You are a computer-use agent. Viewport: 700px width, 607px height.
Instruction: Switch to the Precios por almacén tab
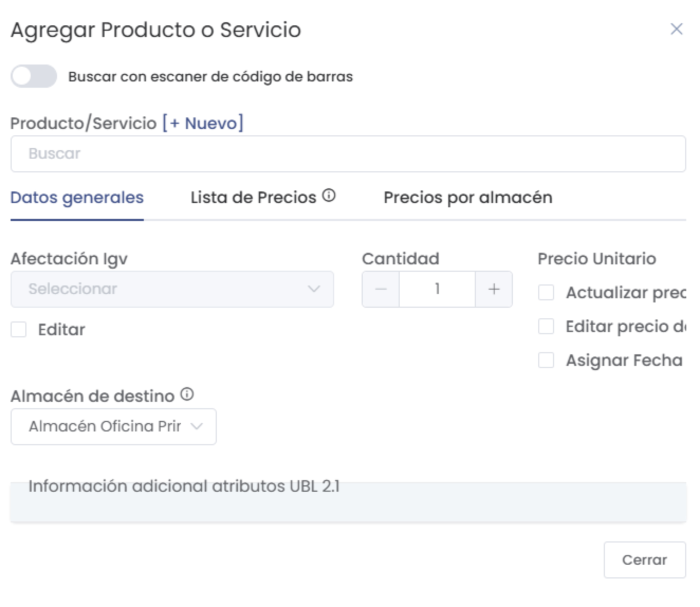(x=469, y=197)
